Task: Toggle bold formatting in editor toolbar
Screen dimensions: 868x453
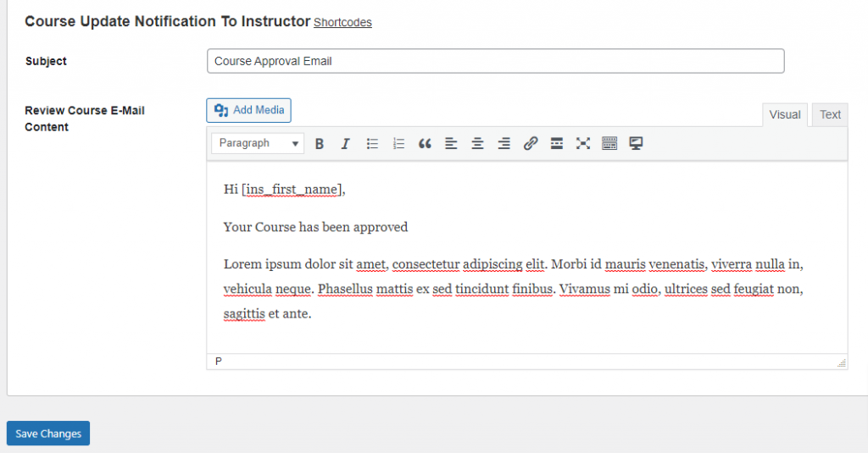Action: (x=320, y=144)
